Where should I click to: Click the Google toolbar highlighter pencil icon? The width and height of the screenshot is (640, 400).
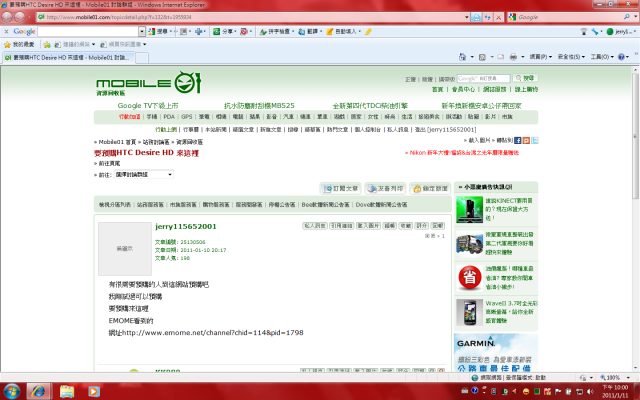[x=368, y=31]
